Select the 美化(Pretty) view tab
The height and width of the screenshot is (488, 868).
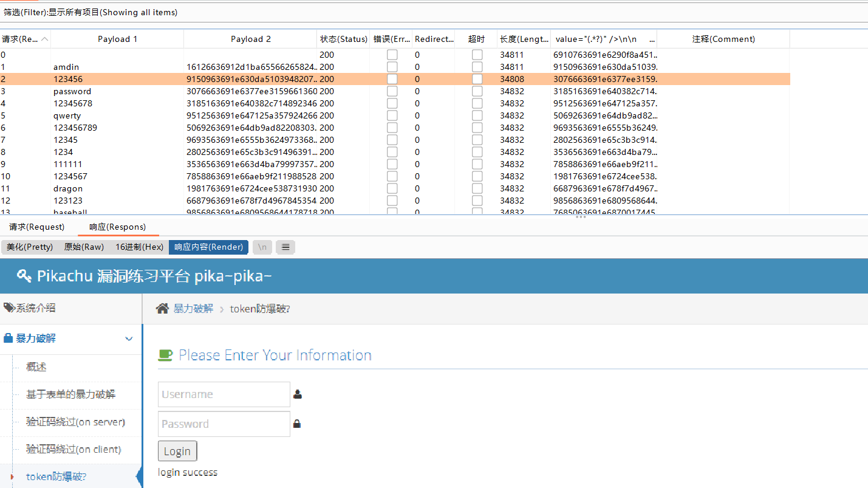[30, 247]
